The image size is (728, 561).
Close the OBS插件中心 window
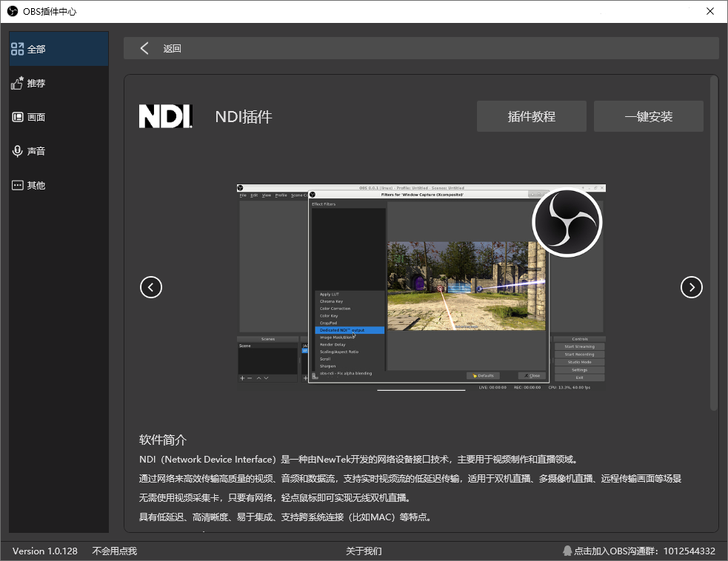point(710,11)
